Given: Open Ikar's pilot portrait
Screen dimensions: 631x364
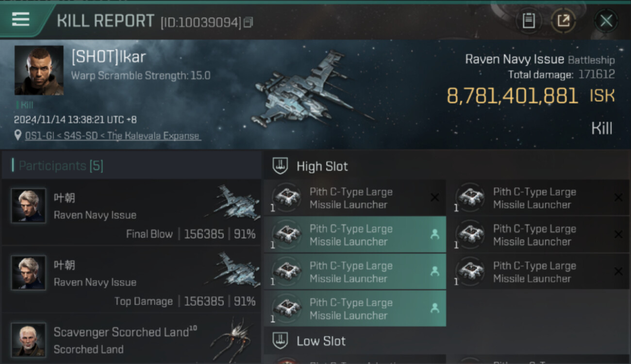Looking at the screenshot, I should tap(39, 70).
